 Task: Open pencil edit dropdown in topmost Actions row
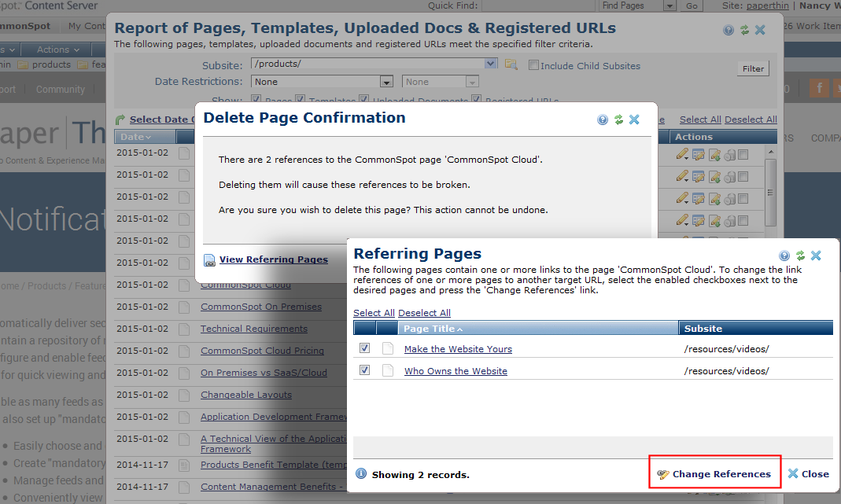coord(682,155)
